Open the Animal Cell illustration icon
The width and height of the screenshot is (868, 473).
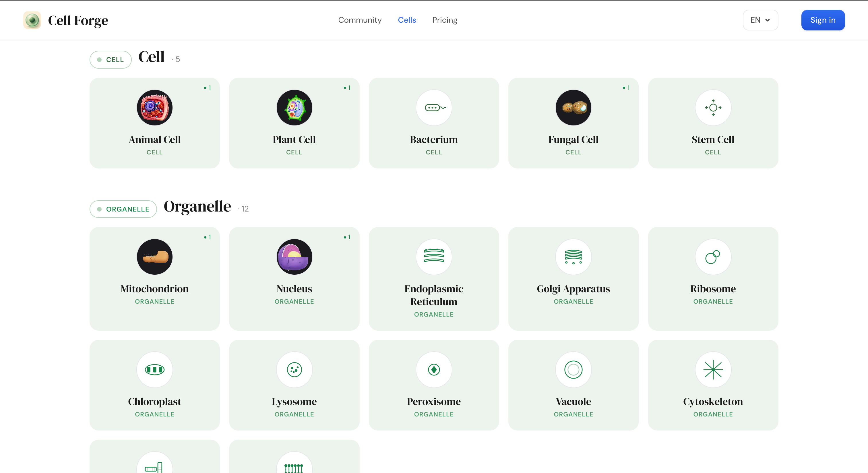(155, 108)
